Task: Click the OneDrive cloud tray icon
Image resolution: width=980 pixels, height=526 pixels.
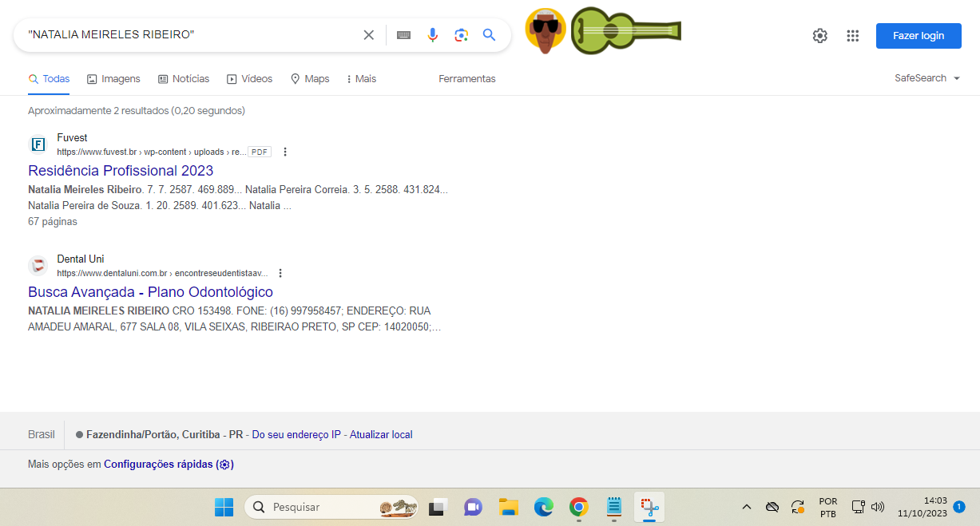Action: click(772, 507)
